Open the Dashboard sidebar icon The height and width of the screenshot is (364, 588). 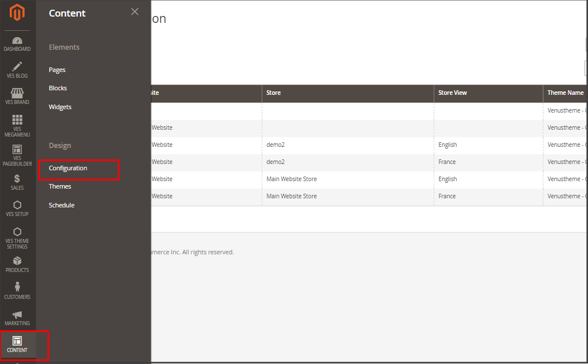[x=17, y=41]
